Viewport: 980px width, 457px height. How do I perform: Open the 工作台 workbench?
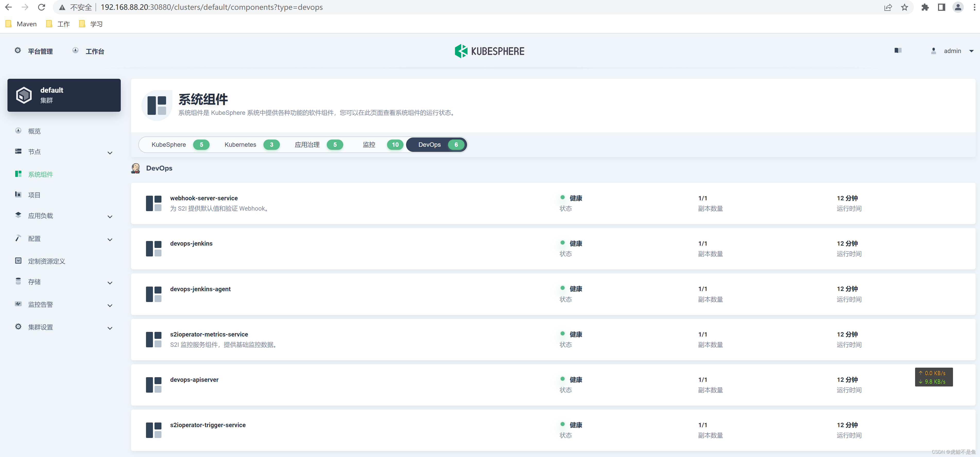coord(88,51)
